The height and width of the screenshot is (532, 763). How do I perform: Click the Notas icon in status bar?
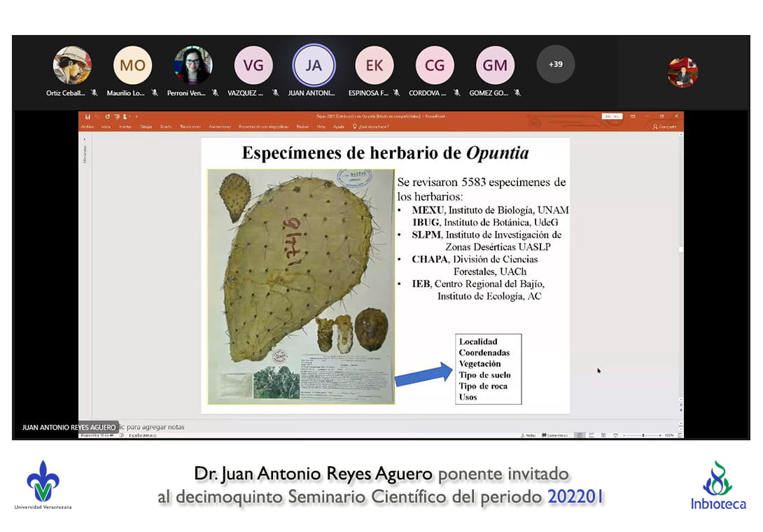[x=529, y=435]
